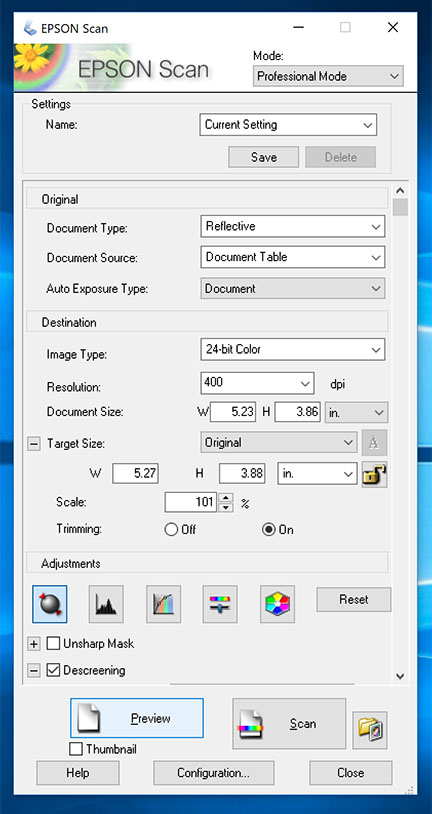Open the settings Name dropdown

(288, 125)
